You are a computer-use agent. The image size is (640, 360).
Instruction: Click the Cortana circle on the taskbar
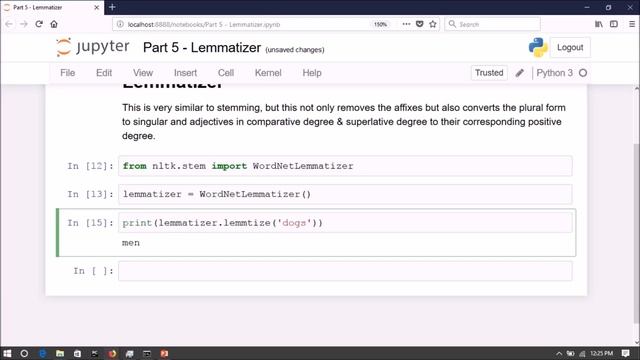click(24, 353)
